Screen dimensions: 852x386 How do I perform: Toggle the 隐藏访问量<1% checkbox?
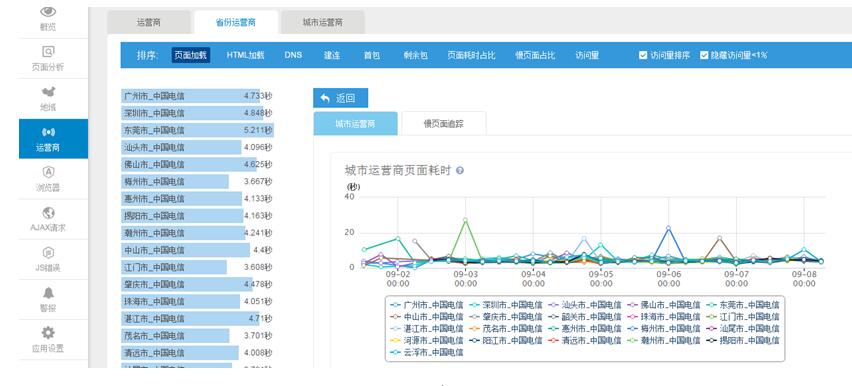704,55
